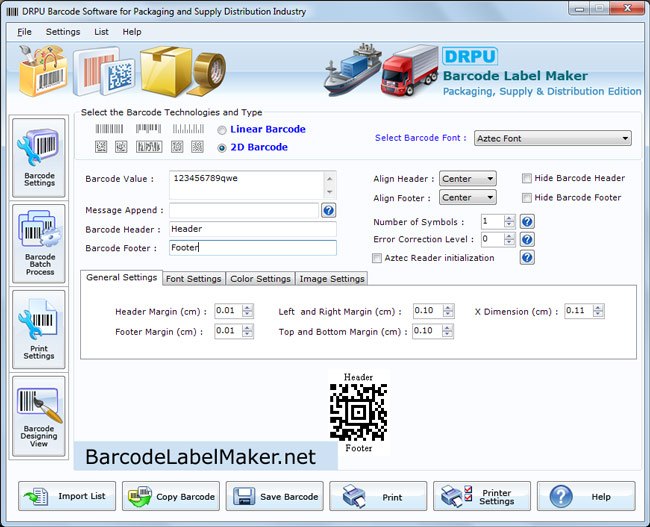The width and height of the screenshot is (650, 527).
Task: Adjust the Header Margin spinner arrows
Action: 247,311
